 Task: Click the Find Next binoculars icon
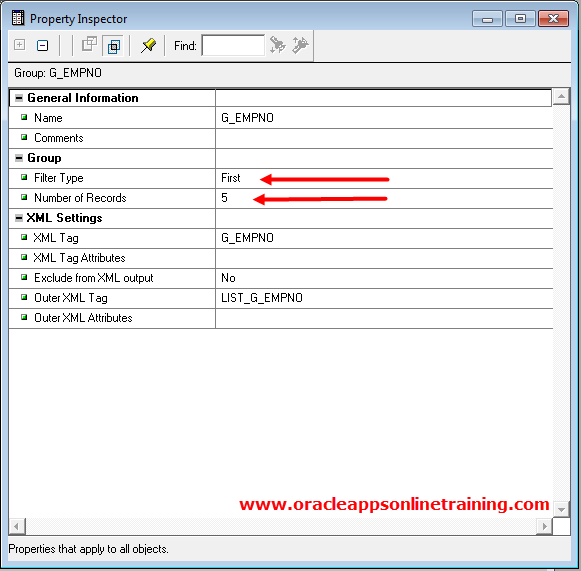click(300, 45)
